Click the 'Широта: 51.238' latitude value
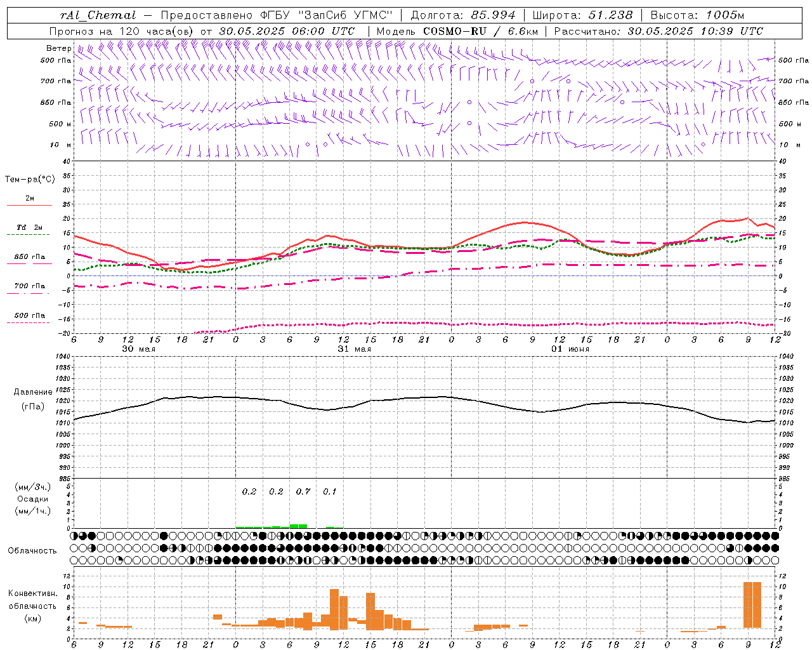 [582, 15]
